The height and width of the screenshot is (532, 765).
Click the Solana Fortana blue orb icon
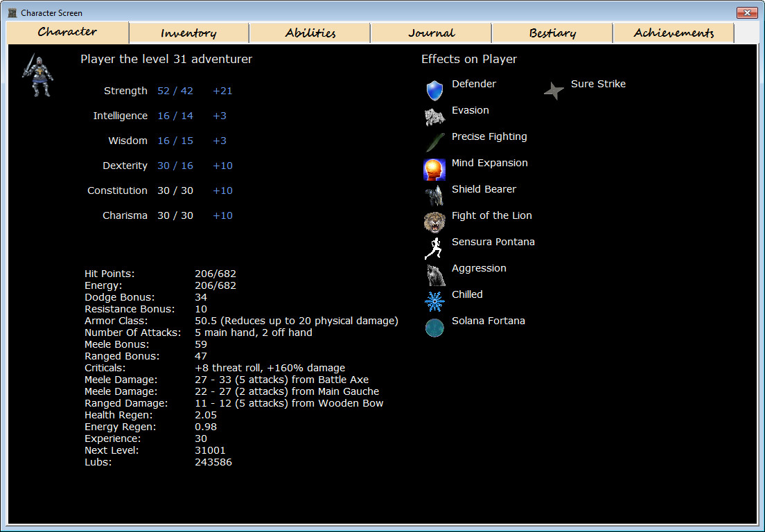click(x=434, y=326)
